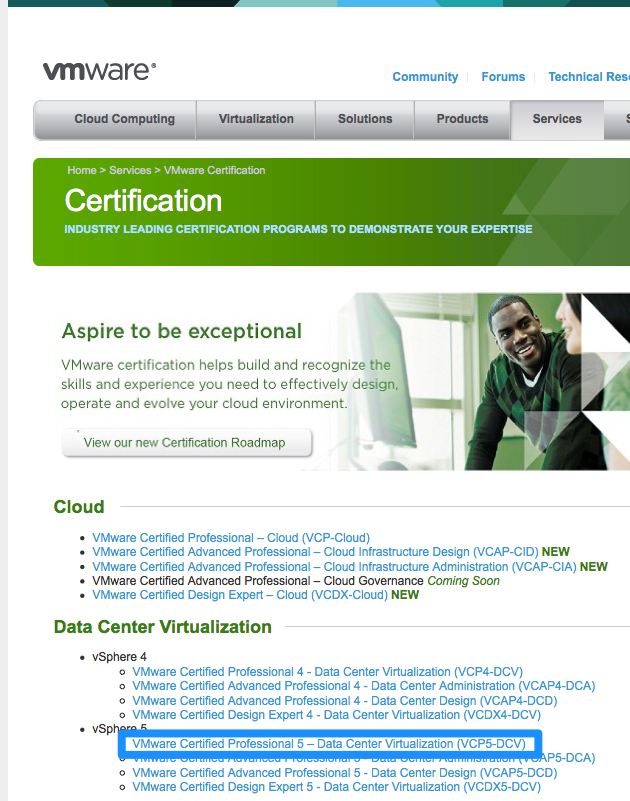Open VCP5-DCV Certified Professional 5 link
The width and height of the screenshot is (630, 801).
[329, 744]
